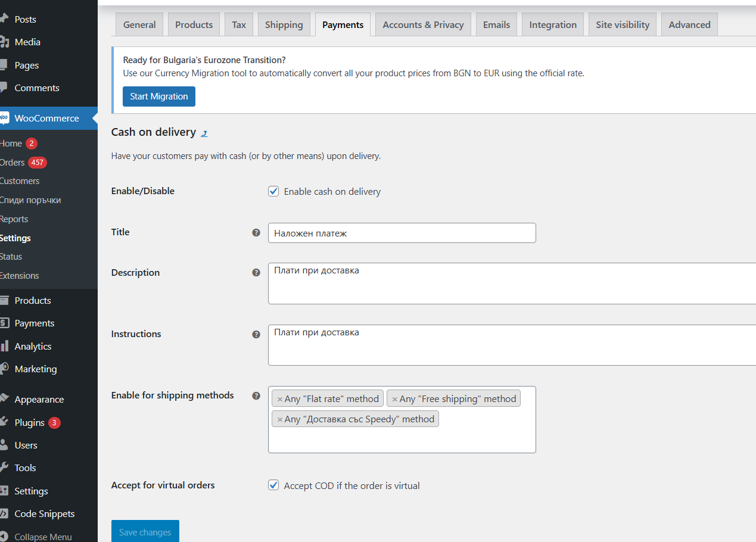Viewport: 756px width, 542px height.
Task: Click the Tools wrench icon
Action: 4,468
